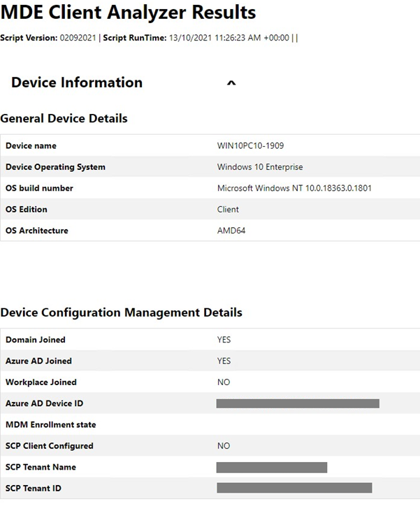Click the Windows 10 Enterprise value

pos(260,167)
